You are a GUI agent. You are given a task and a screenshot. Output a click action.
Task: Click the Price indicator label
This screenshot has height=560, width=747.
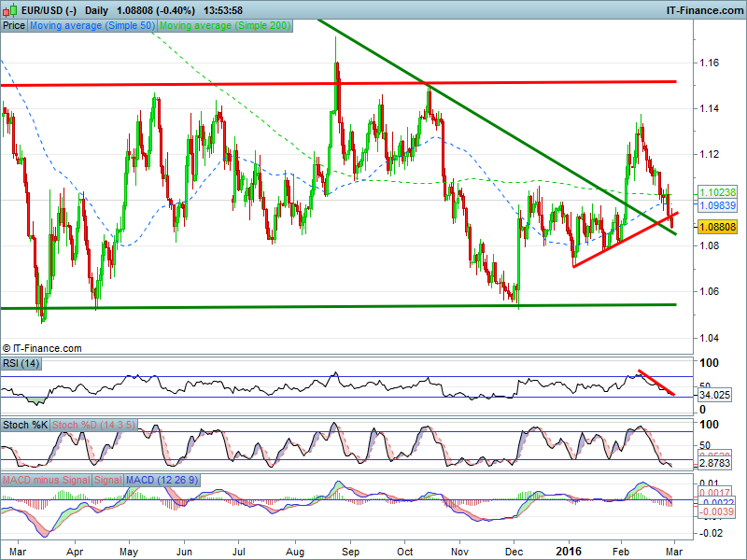(x=14, y=26)
